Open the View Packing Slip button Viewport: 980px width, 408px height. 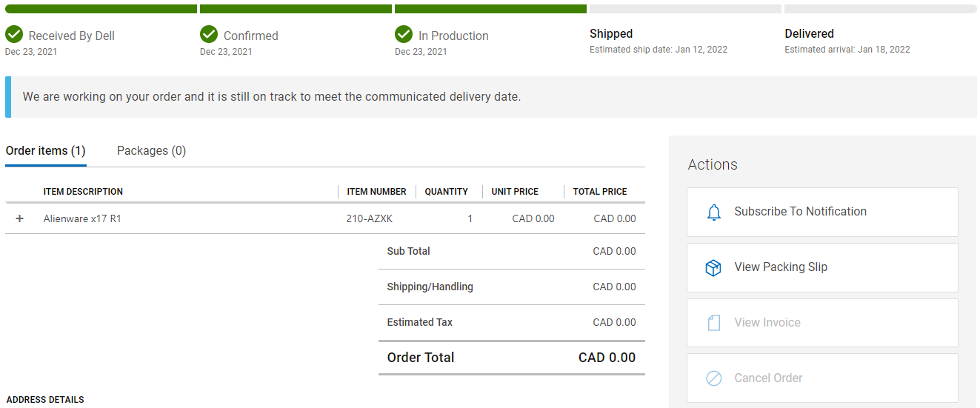(x=822, y=267)
